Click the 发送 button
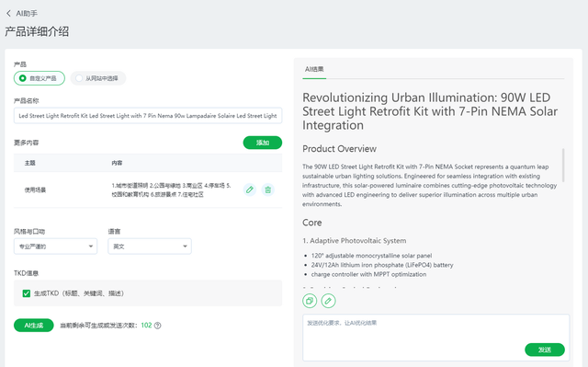The height and width of the screenshot is (367, 588). click(x=545, y=350)
